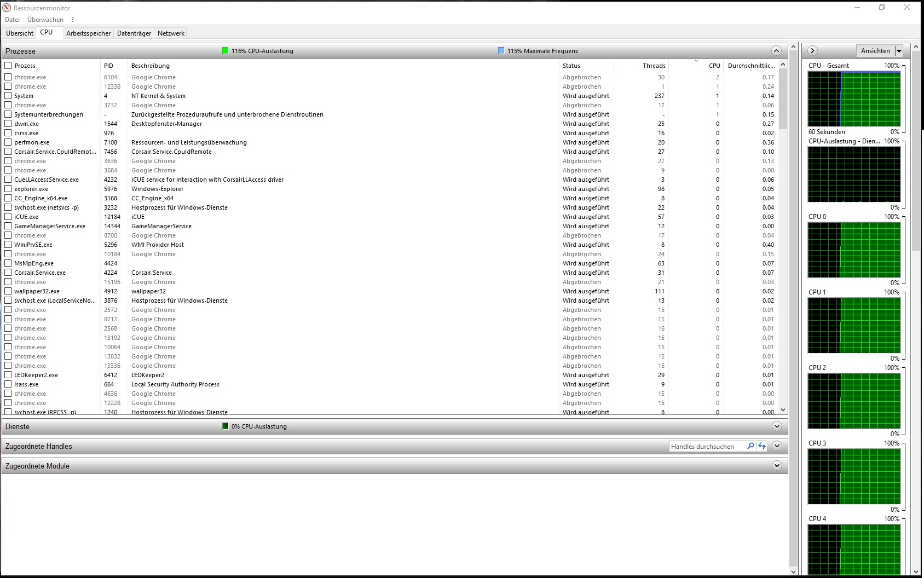Click the process list vertical scrollbar thumb
Viewport: 924px width, 578px height.
[x=783, y=99]
